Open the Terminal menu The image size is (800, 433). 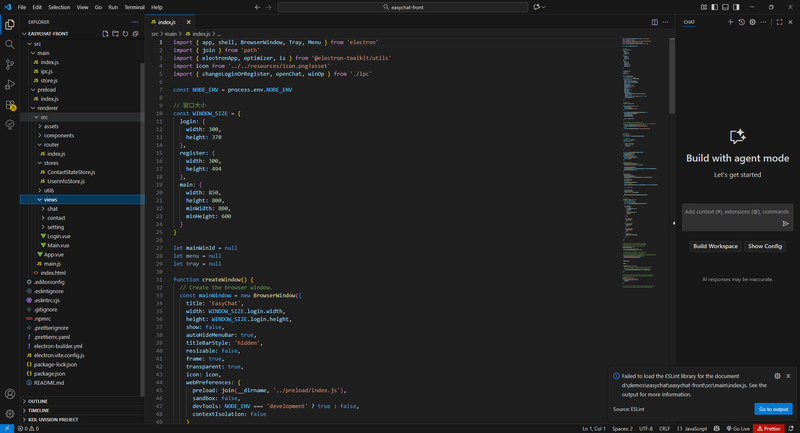[134, 6]
